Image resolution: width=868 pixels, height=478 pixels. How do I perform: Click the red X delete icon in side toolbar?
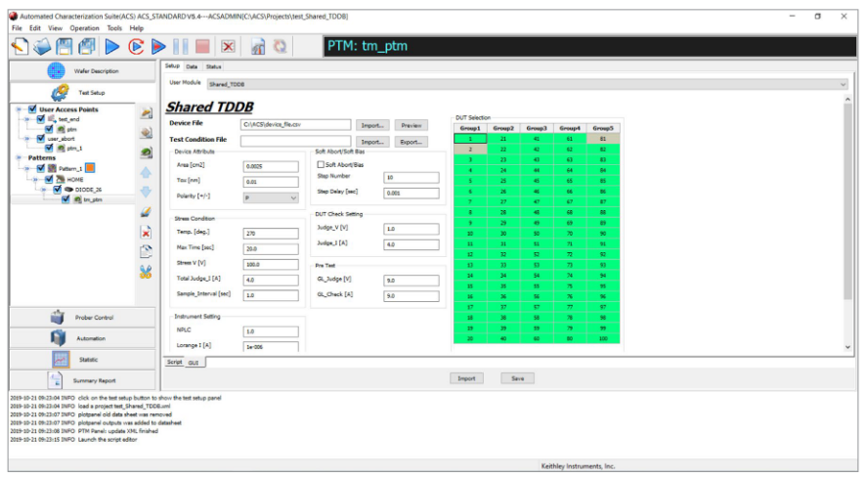146,233
